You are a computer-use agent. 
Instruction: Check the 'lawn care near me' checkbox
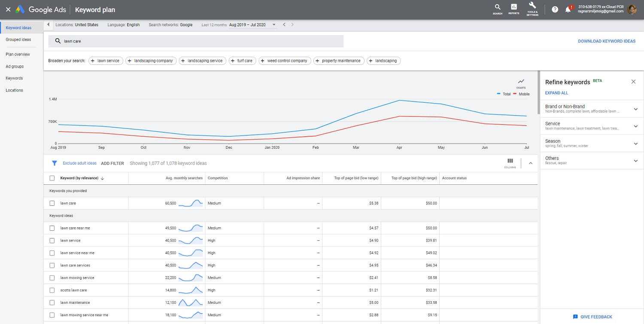52,228
